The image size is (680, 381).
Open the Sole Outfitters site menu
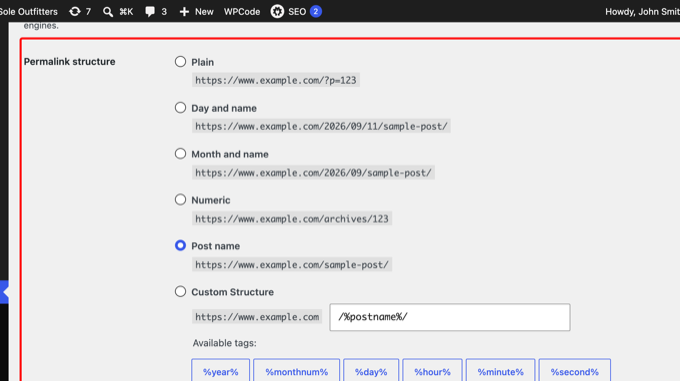pyautogui.click(x=29, y=12)
